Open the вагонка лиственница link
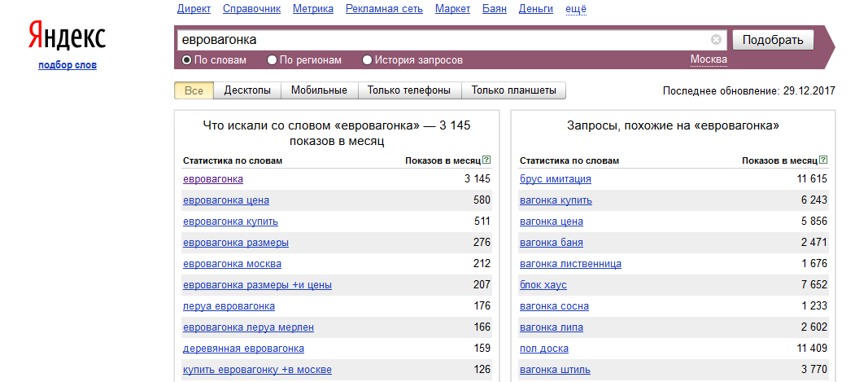Viewport: 868px width, 382px height. pyautogui.click(x=571, y=263)
